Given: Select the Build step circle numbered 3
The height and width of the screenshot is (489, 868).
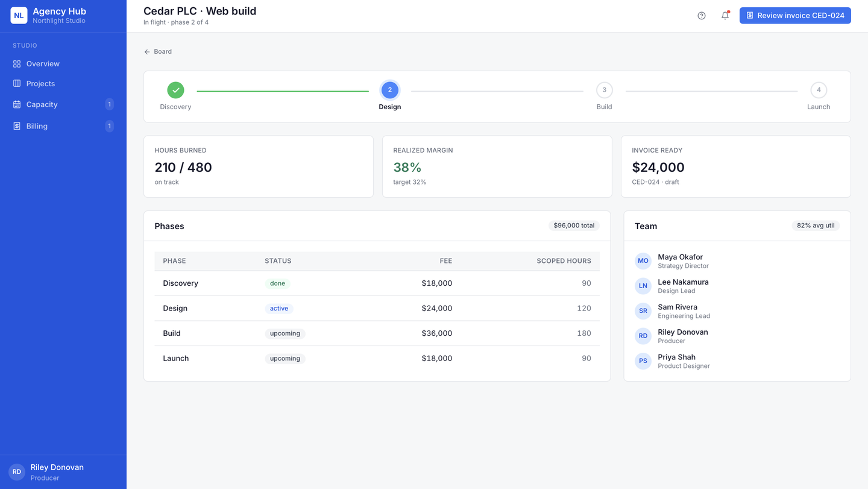Looking at the screenshot, I should point(605,90).
